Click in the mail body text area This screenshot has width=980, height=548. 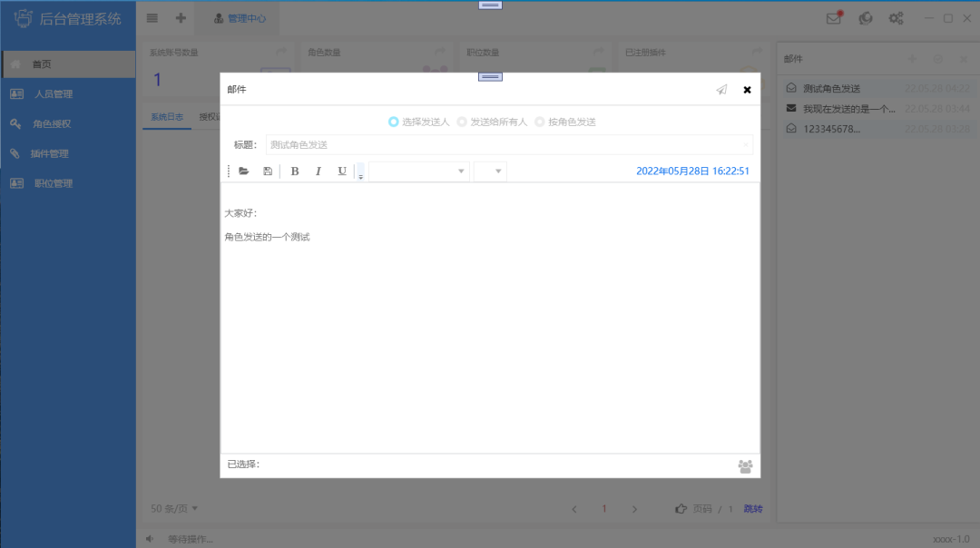coord(490,318)
